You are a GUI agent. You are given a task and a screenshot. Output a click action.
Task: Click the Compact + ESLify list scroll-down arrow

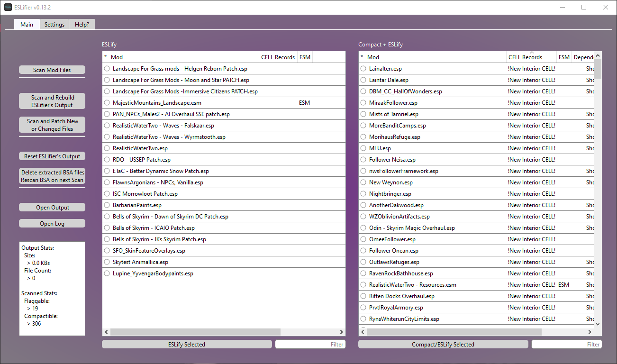[598, 324]
